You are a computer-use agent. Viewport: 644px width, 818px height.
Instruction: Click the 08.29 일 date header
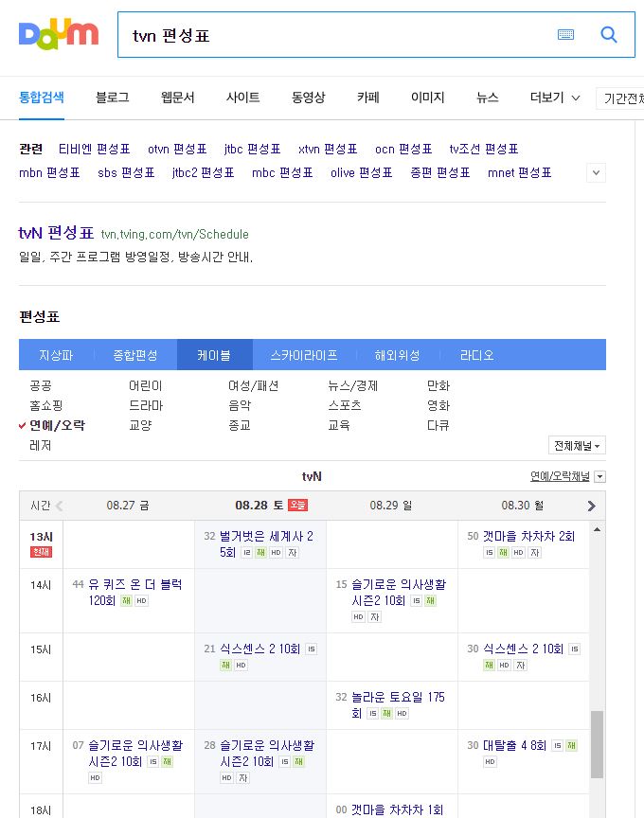(x=391, y=506)
